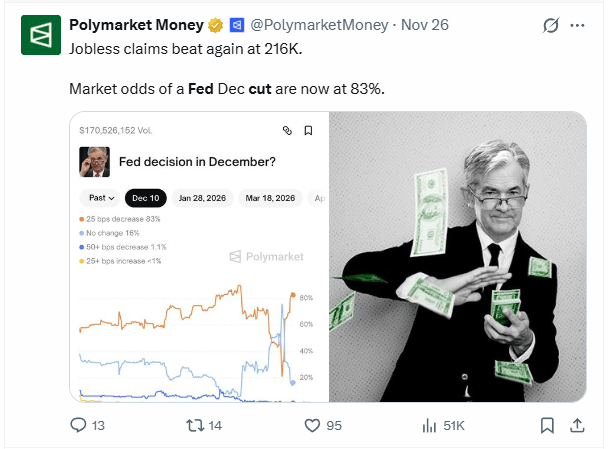Click bookmark icon inside market card
This screenshot has height=449, width=616.
click(308, 130)
